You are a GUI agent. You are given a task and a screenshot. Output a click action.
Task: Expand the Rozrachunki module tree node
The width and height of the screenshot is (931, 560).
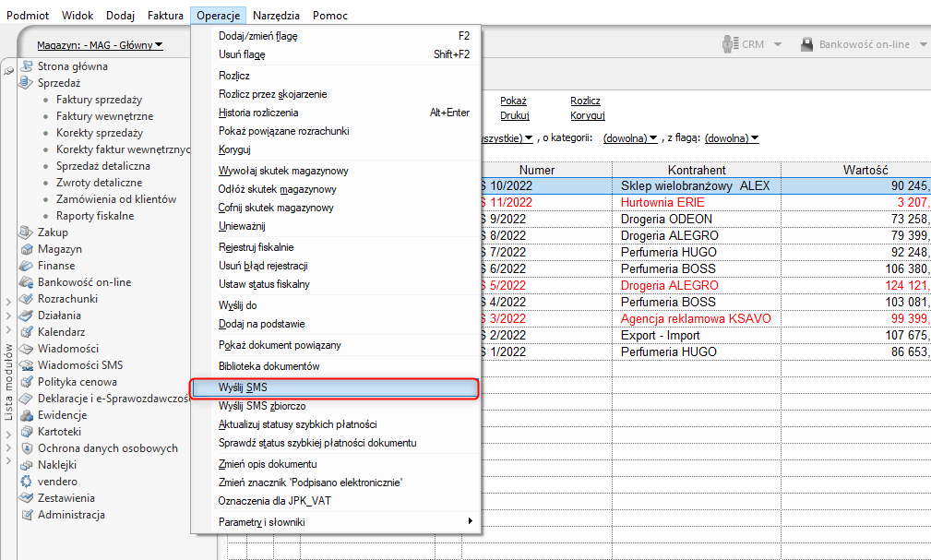pyautogui.click(x=8, y=300)
